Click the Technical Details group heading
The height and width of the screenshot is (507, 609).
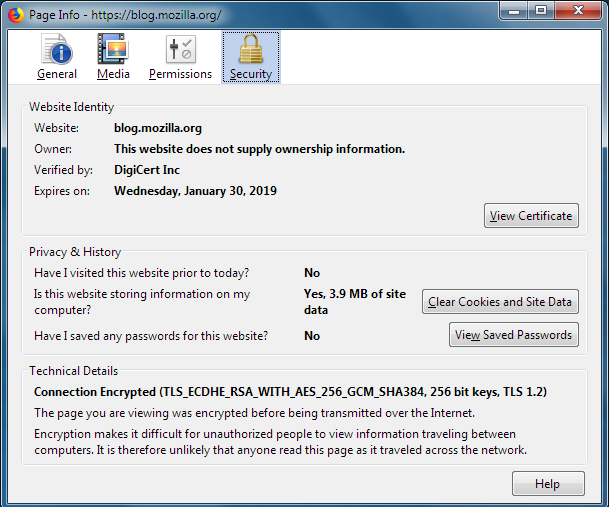click(73, 371)
